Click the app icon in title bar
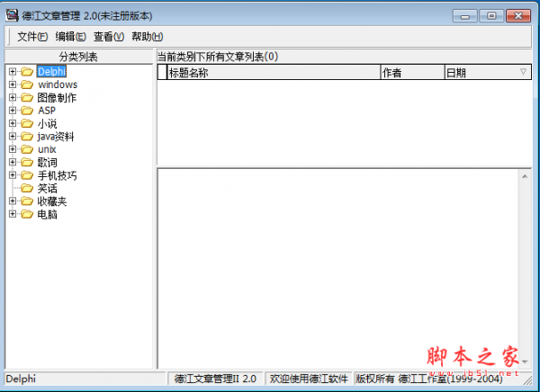540x392 pixels. point(12,15)
